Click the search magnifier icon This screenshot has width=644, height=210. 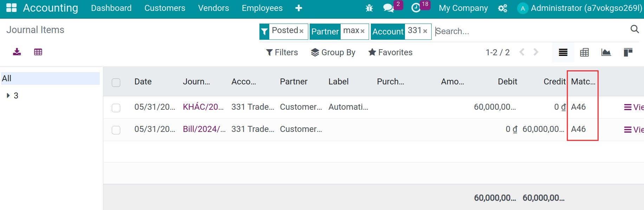(635, 29)
